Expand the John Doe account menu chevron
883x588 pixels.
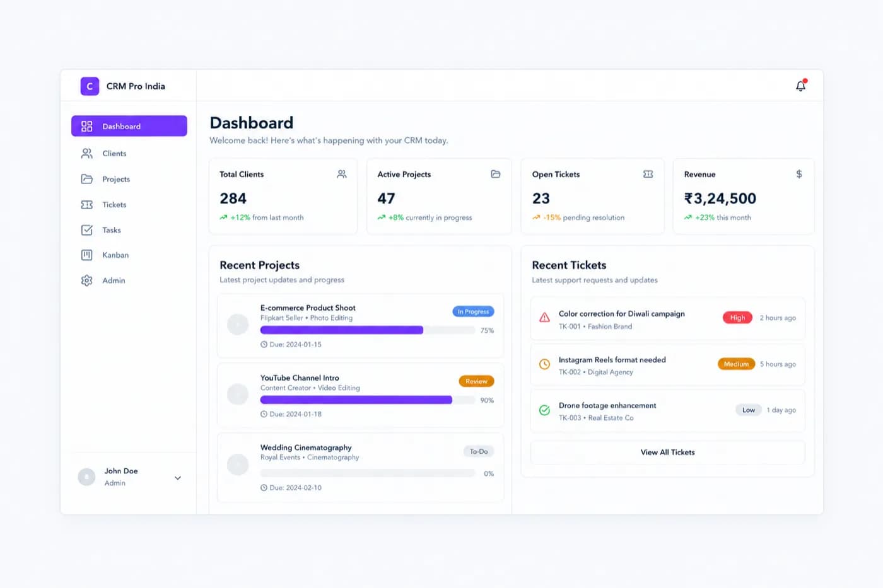(178, 478)
